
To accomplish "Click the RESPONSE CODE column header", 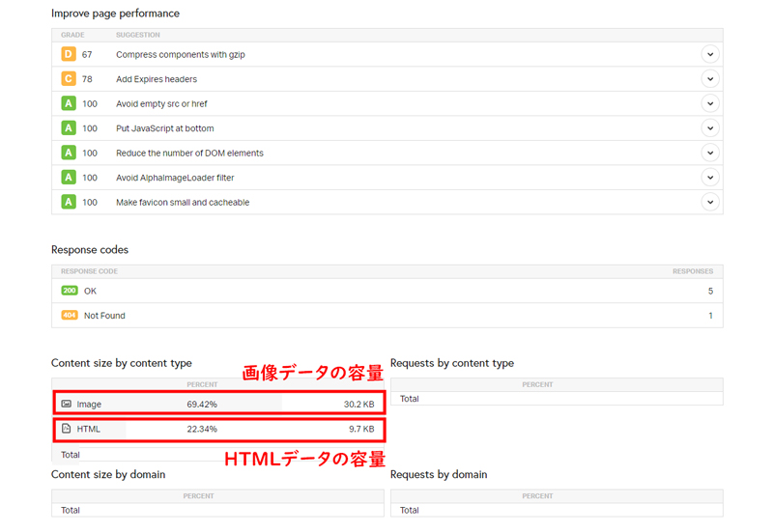I will click(x=89, y=271).
